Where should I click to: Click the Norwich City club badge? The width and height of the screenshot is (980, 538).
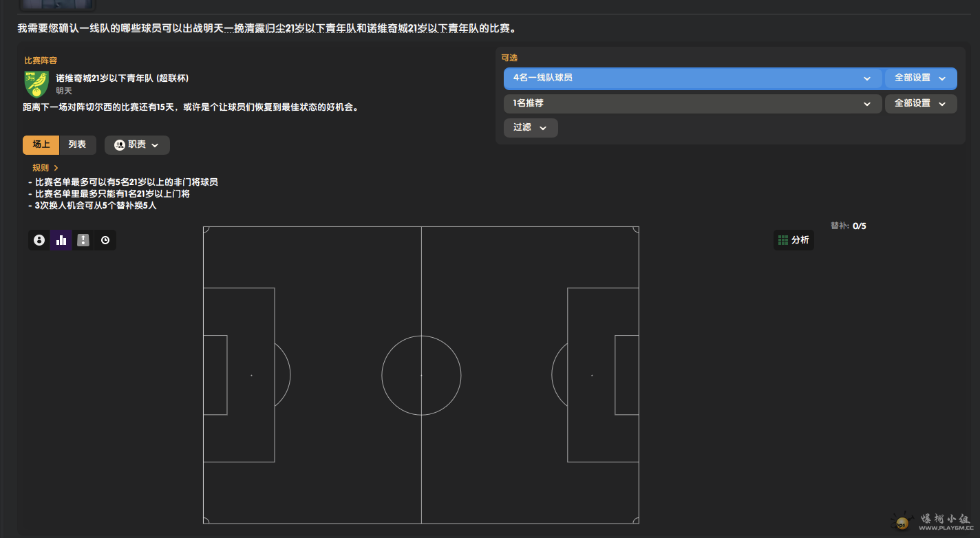(x=36, y=84)
